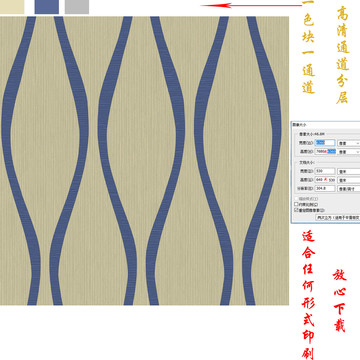Screen dimensions: 360x360
Task: Select the blue color block swatch
Action: pos(47,7)
